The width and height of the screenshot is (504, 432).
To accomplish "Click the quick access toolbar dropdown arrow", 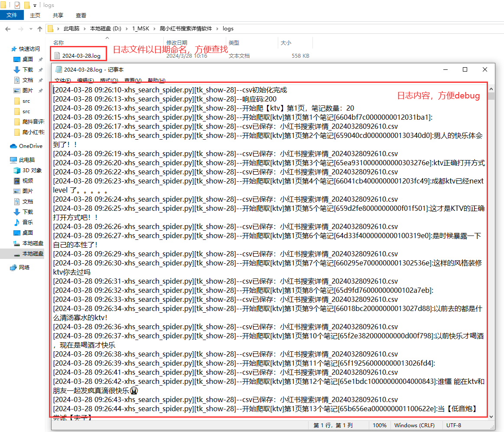I will coord(35,5).
